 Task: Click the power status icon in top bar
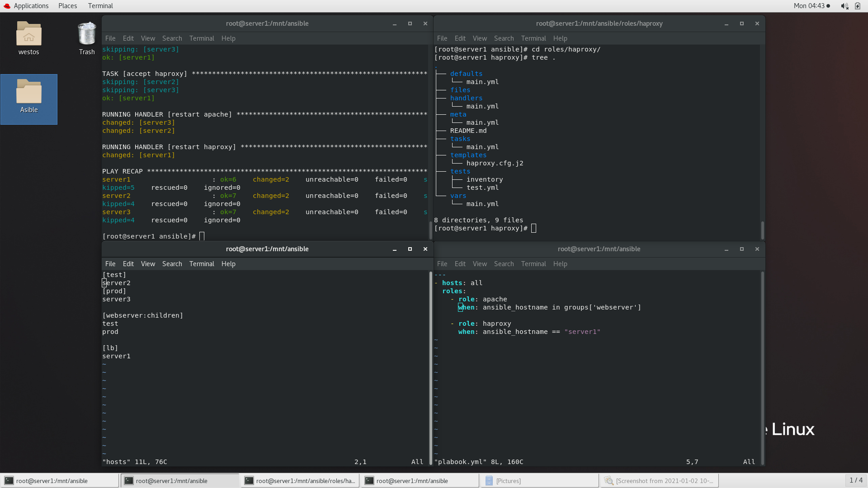858,6
